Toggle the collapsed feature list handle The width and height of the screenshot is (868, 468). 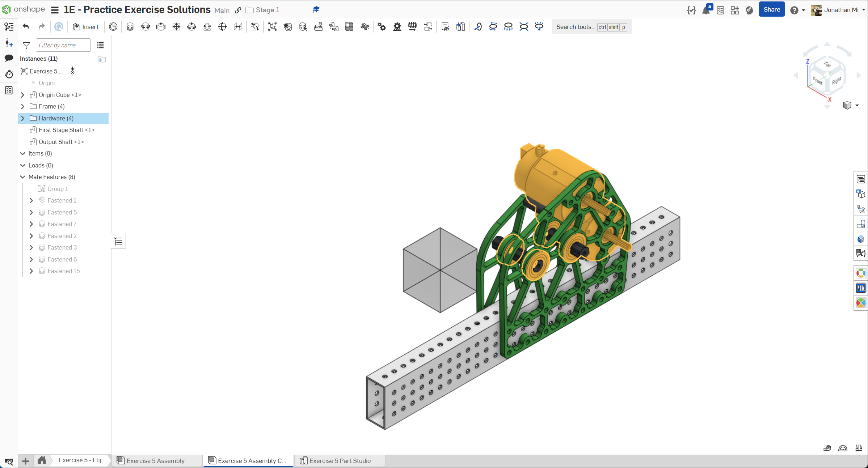tap(118, 241)
